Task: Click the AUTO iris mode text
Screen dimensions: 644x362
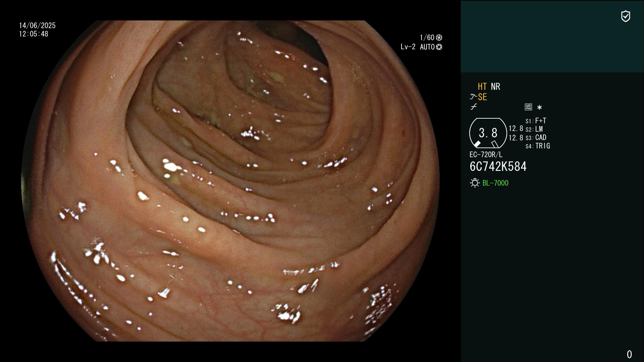Action: [x=427, y=47]
